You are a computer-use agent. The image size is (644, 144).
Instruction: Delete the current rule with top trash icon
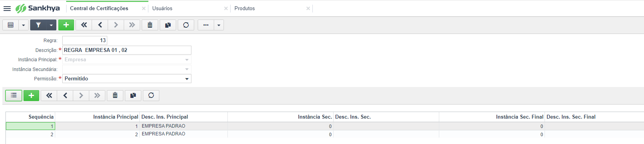point(150,25)
